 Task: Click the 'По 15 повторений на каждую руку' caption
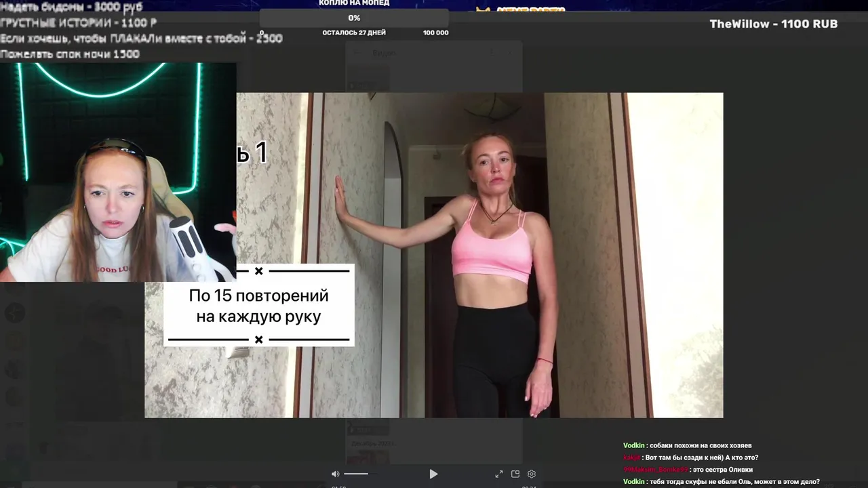tap(258, 306)
